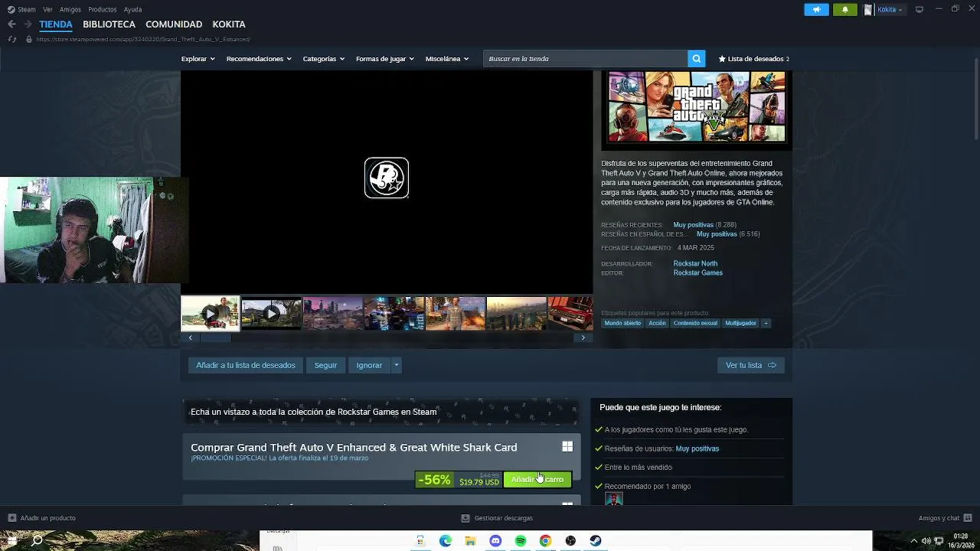The image size is (980, 551).
Task: Switch to the COMUNIDAD tab
Action: pos(174,24)
